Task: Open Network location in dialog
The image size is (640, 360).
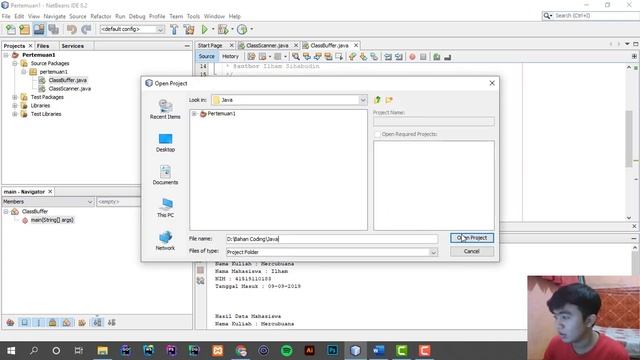Action: point(165,240)
